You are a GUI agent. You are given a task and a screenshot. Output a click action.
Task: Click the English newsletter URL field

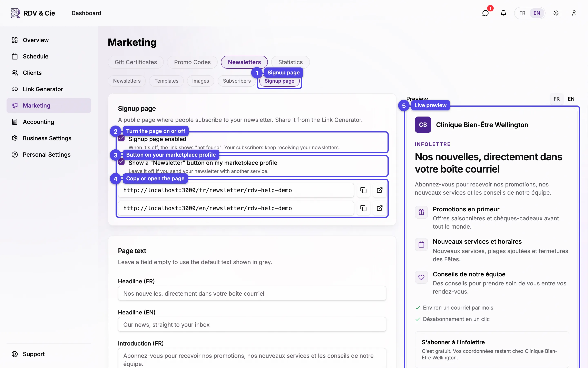tap(236, 208)
